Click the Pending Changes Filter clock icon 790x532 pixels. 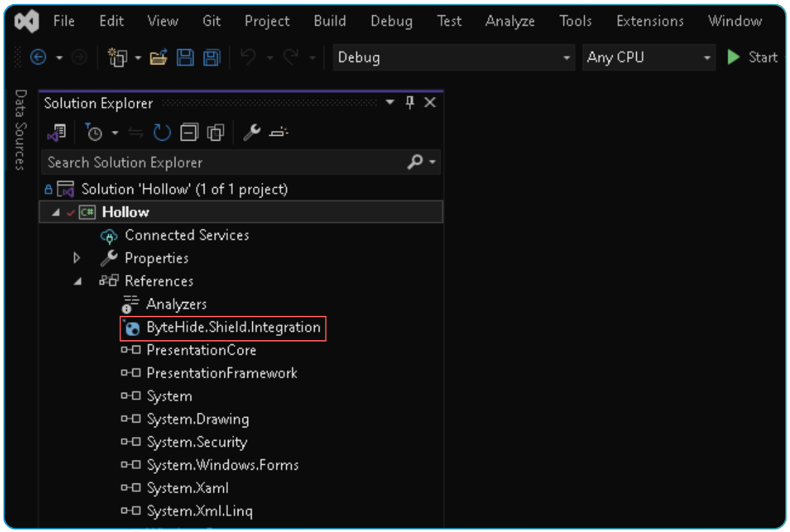[94, 132]
